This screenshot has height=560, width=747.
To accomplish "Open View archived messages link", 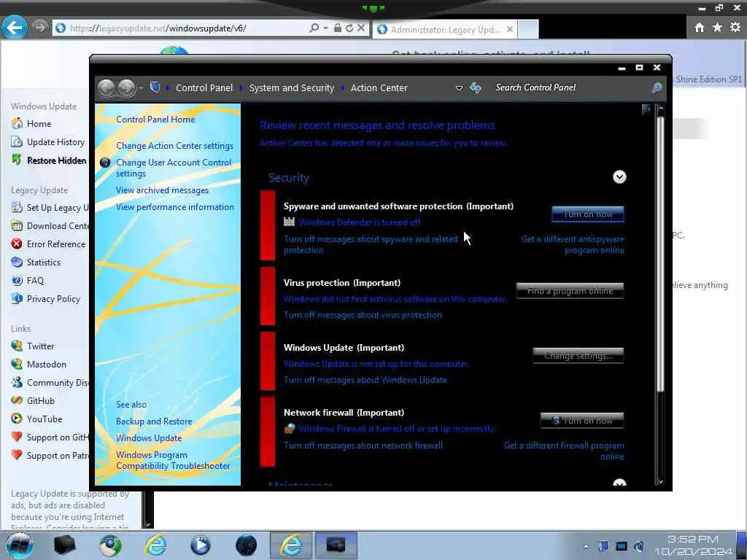I will [x=163, y=190].
